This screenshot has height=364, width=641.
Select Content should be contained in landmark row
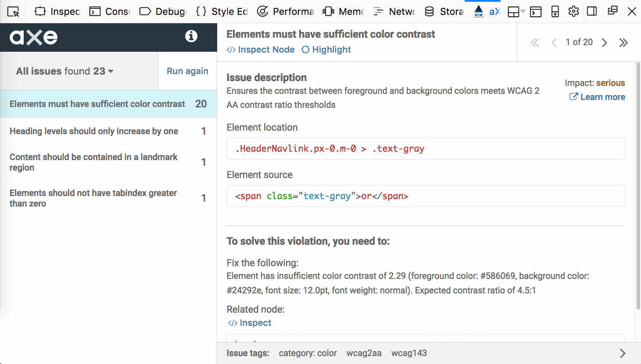pyautogui.click(x=108, y=162)
